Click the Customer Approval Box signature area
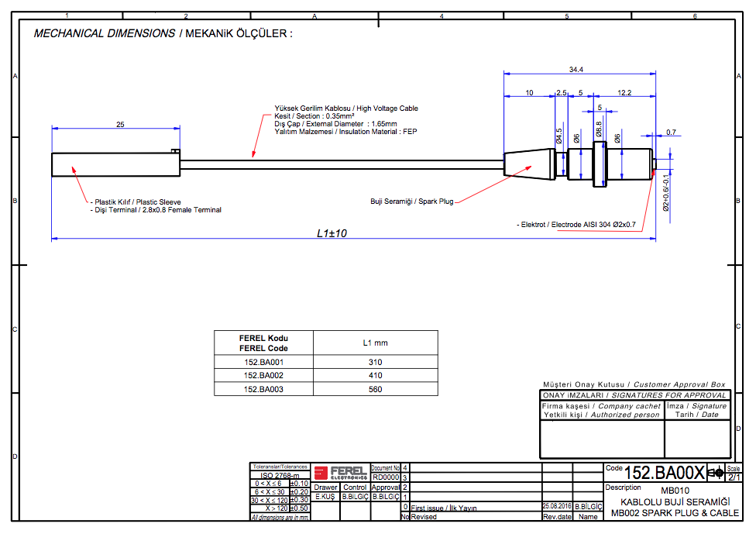Viewport: 756px width, 534px height. pyautogui.click(x=635, y=439)
